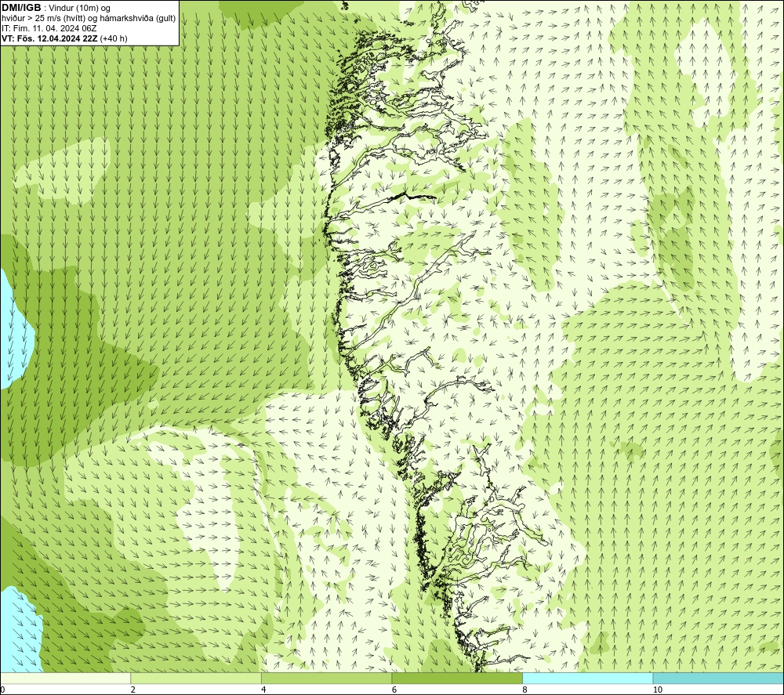Click the 8–10 m/s light cyan legend color
Viewport: 784px width, 695px height.
(x=587, y=678)
